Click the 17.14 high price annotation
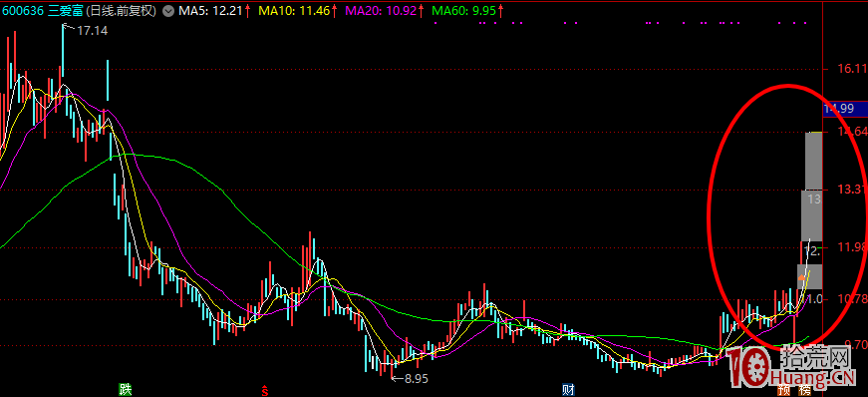This screenshot has height=397, width=868. click(92, 31)
